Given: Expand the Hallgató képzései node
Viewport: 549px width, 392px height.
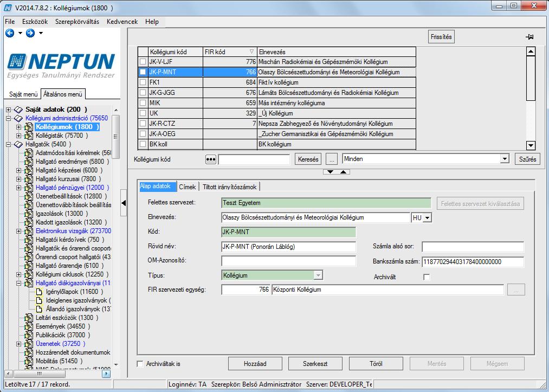Looking at the screenshot, I should [19, 170].
